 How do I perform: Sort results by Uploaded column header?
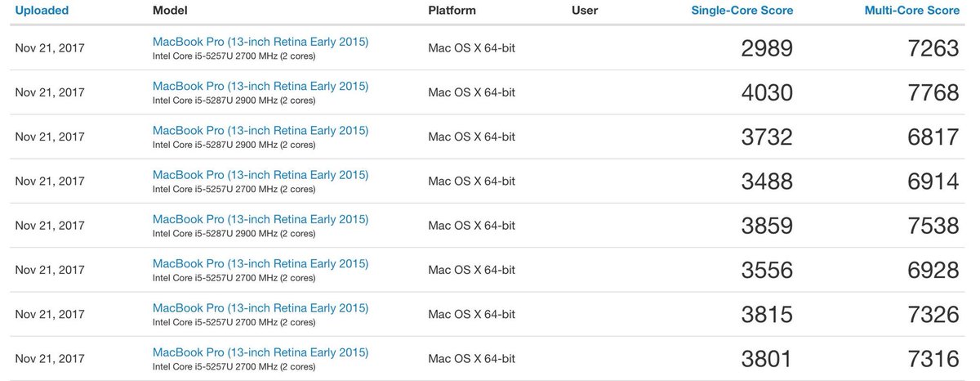click(x=42, y=11)
